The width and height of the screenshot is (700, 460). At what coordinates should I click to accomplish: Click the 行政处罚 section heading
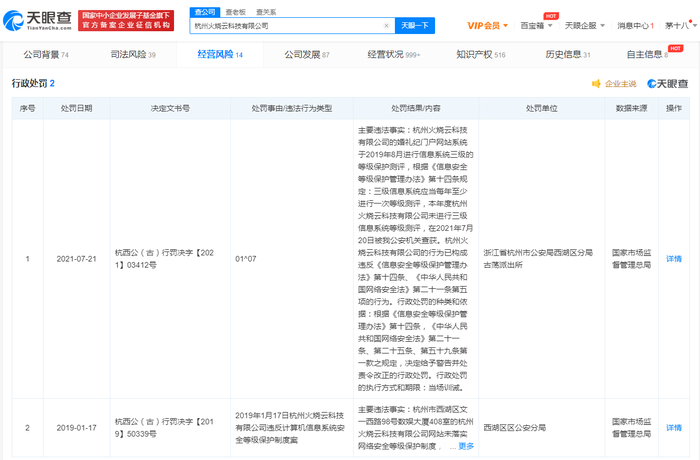[33, 83]
